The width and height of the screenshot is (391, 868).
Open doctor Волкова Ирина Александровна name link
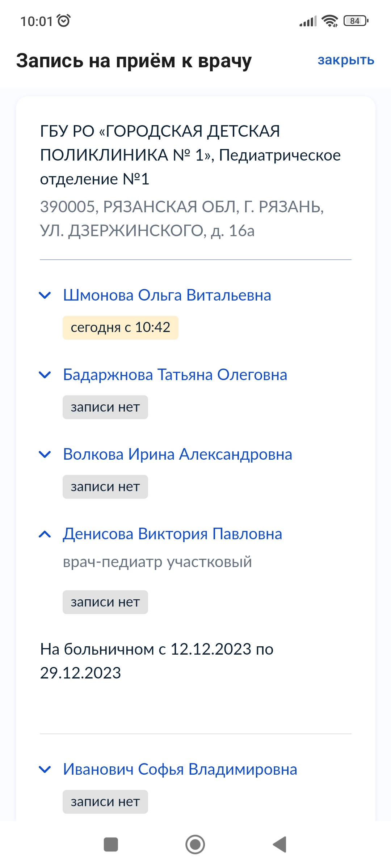pos(177,454)
